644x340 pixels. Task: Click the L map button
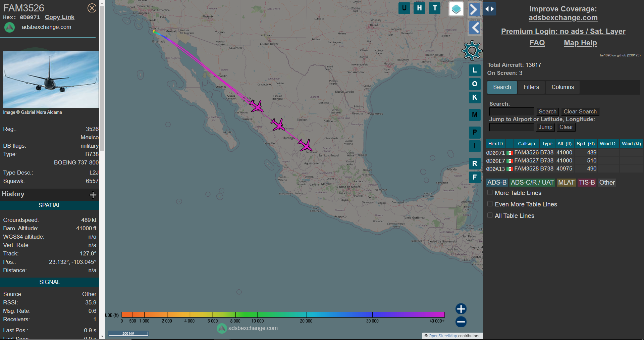[x=475, y=70]
